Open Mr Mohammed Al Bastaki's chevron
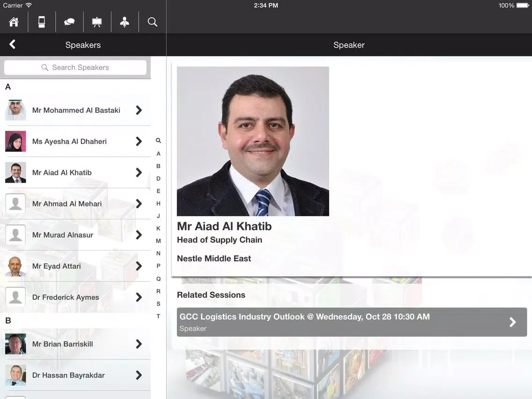Screen dimensions: 532x399 (139, 110)
